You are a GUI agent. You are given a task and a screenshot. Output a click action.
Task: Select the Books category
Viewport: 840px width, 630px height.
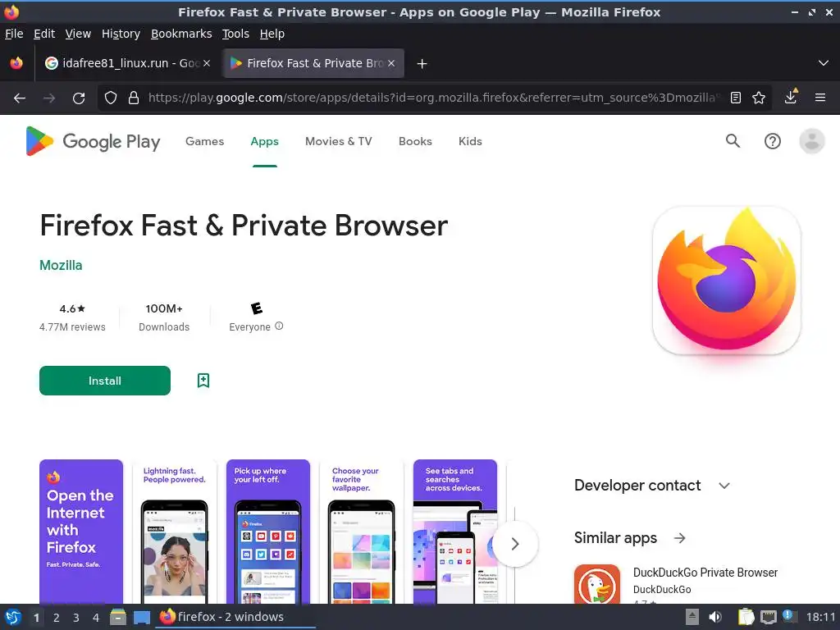[415, 141]
